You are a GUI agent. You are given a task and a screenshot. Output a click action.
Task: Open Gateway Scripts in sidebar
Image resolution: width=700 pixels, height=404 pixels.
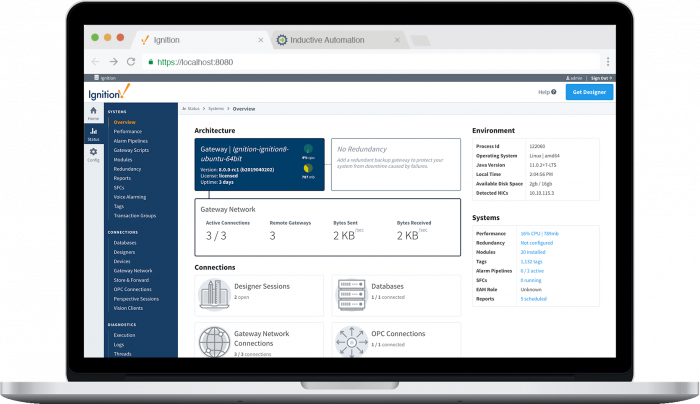pos(131,150)
